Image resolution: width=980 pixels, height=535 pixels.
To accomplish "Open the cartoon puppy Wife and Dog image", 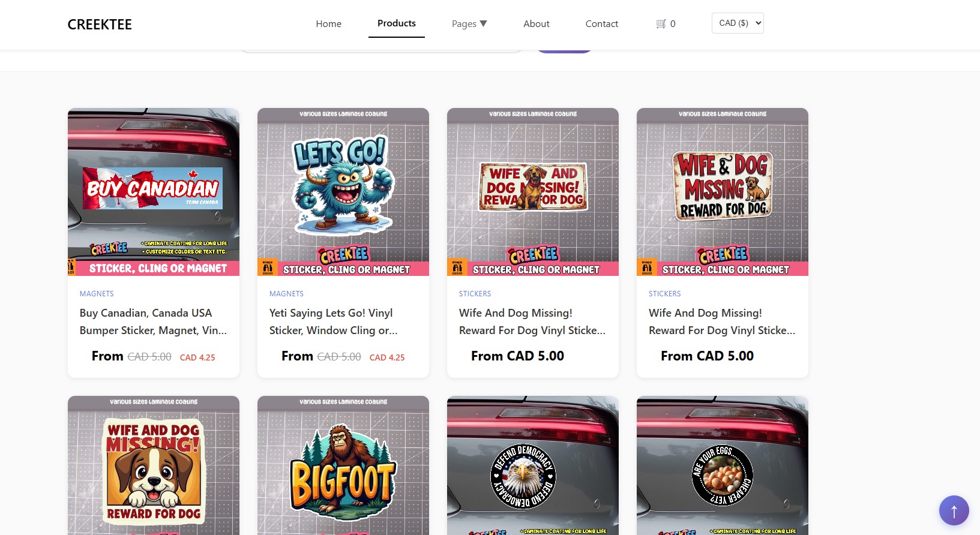I will click(154, 465).
